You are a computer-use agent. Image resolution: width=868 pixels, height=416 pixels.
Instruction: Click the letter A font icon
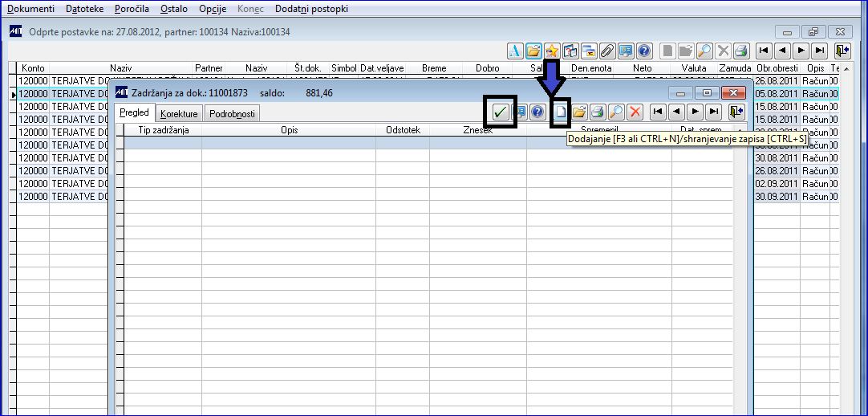515,51
